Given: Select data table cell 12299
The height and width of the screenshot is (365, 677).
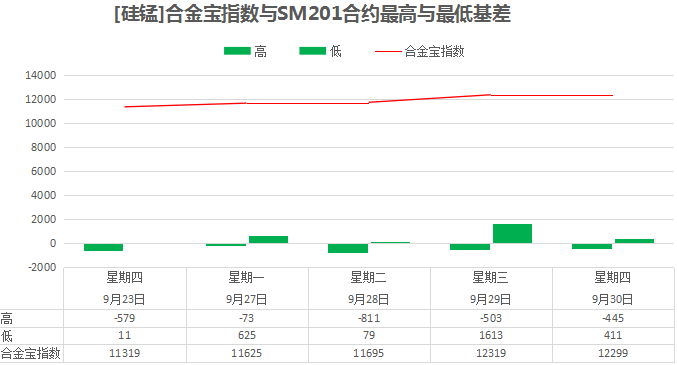Looking at the screenshot, I should pos(613,353).
